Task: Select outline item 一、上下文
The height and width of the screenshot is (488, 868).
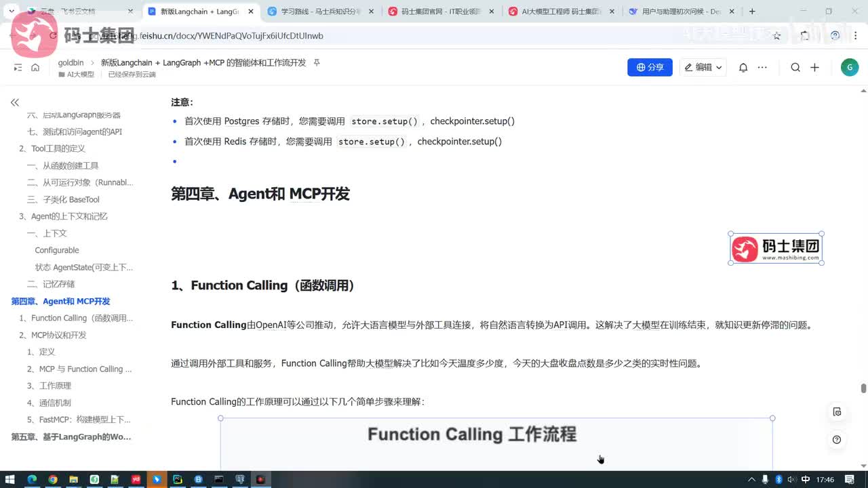Action: pos(47,233)
